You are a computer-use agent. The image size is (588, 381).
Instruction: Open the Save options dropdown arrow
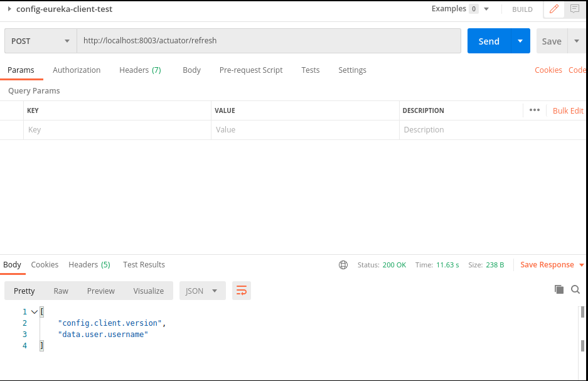click(x=577, y=41)
